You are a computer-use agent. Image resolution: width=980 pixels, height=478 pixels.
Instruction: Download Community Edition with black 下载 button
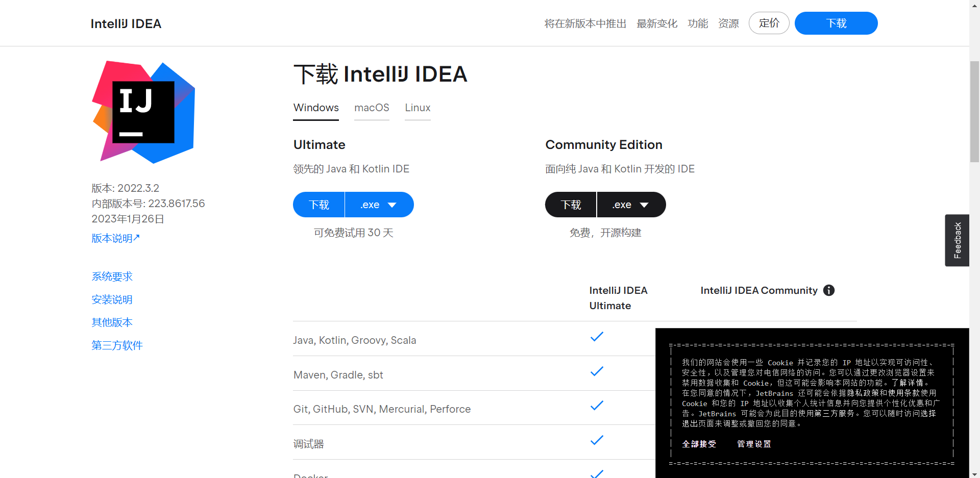tap(571, 205)
